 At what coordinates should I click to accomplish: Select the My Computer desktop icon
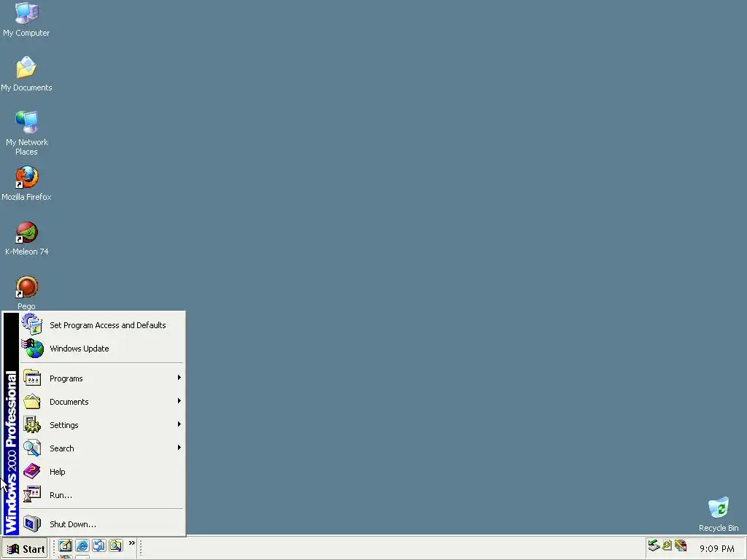click(26, 19)
